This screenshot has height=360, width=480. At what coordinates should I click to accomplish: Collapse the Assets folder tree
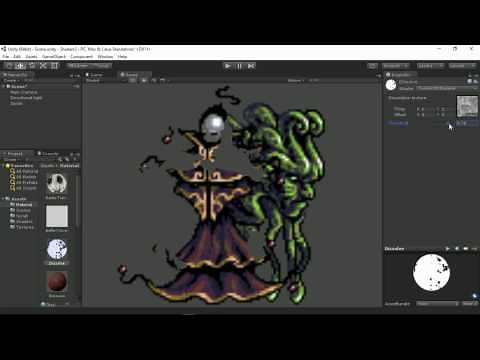point(3,199)
